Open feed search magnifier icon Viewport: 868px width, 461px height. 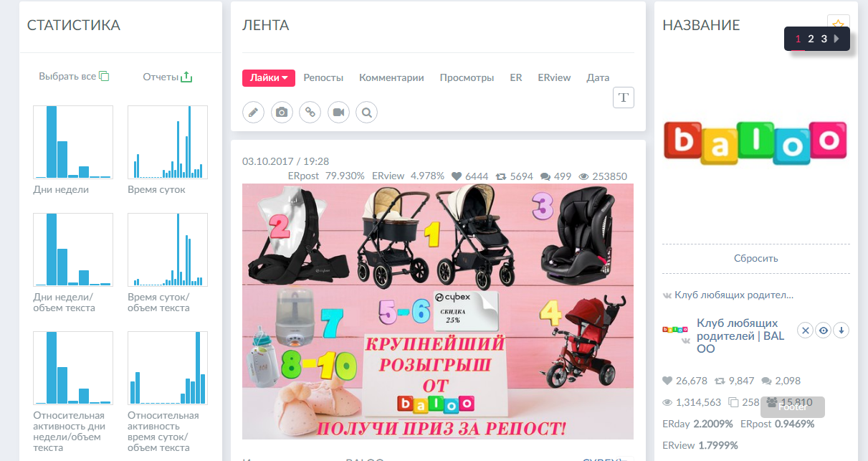(x=366, y=113)
